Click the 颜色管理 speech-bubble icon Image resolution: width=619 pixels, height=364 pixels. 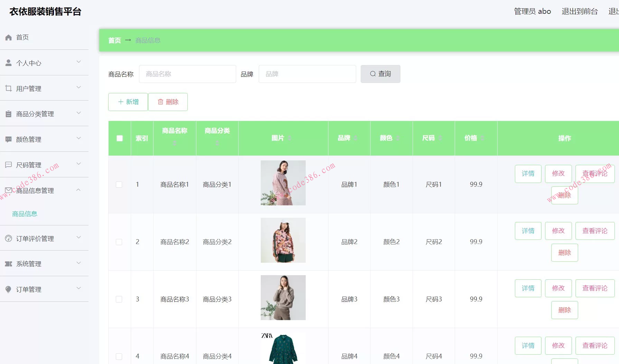tap(8, 139)
